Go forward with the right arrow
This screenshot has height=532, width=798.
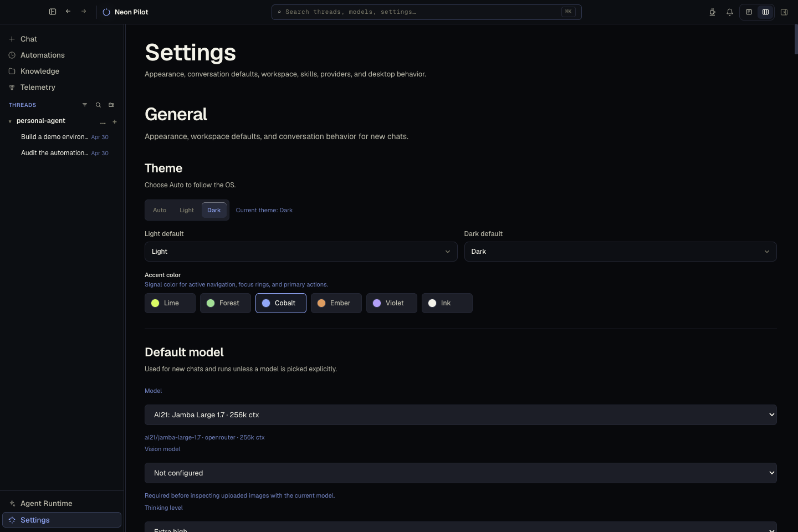(84, 12)
